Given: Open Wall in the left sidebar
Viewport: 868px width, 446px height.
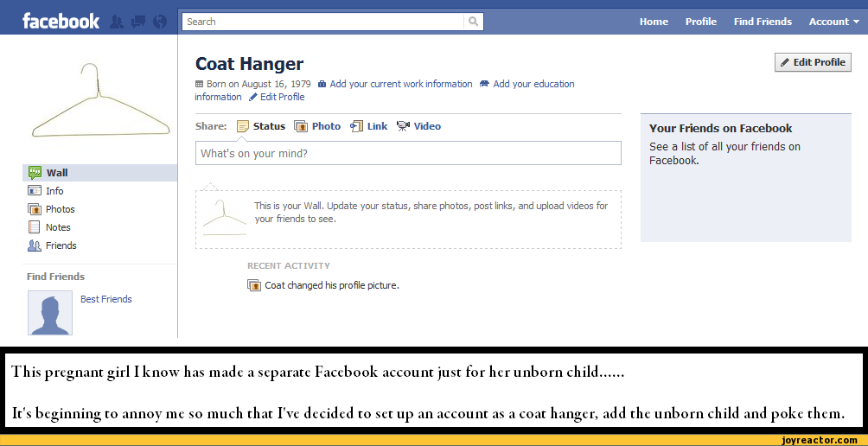Looking at the screenshot, I should 99,173.
